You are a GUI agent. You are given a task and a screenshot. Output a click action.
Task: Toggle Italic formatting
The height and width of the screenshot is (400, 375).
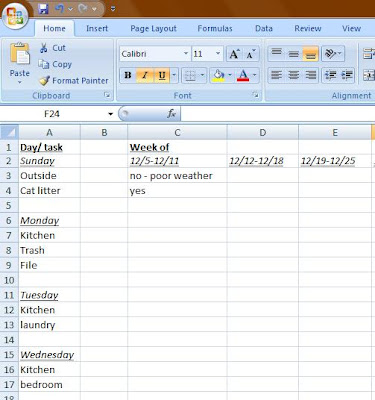pyautogui.click(x=145, y=75)
